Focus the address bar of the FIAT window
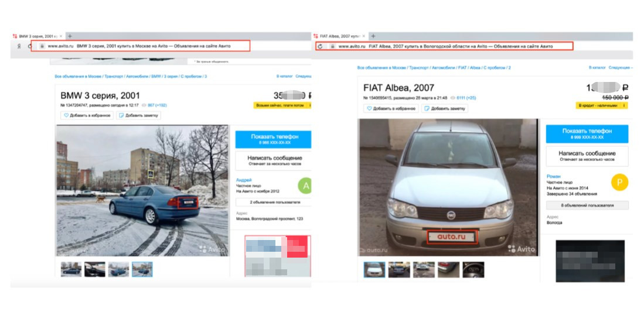644x322 pixels. point(444,46)
